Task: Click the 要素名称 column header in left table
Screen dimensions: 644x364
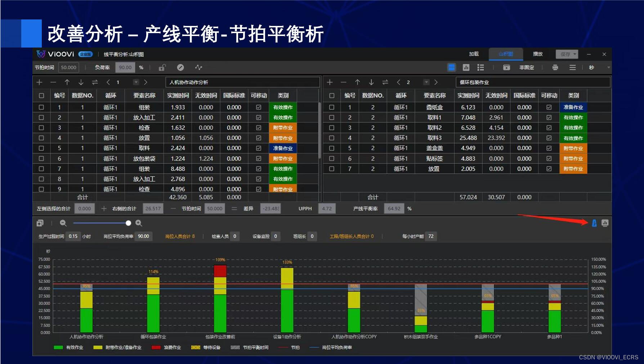Action: pyautogui.click(x=144, y=96)
